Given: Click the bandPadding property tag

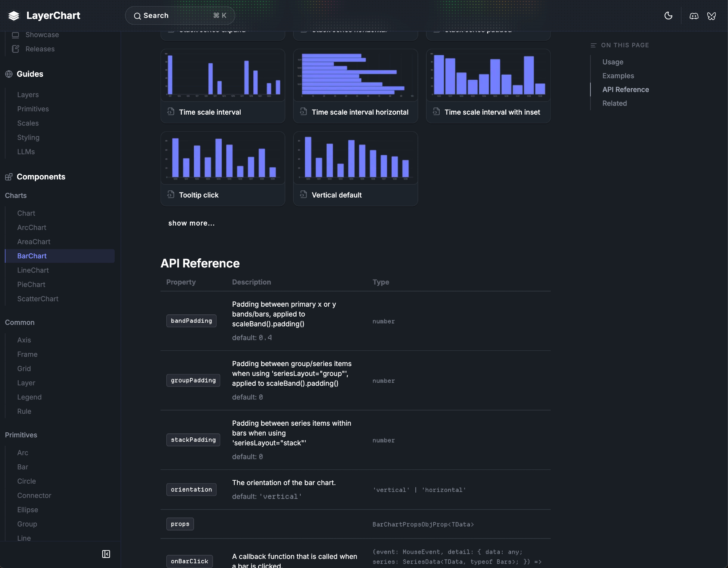Looking at the screenshot, I should coord(191,321).
